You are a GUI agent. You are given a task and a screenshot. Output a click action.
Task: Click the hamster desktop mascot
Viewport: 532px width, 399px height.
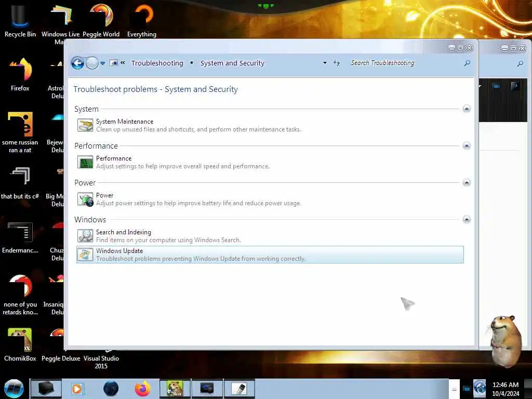pos(506,340)
